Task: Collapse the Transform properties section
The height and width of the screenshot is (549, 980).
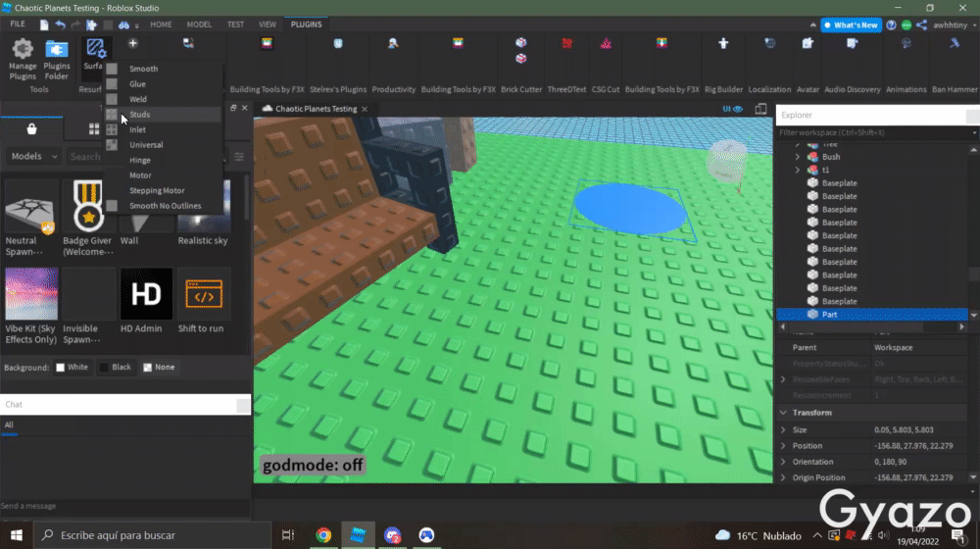Action: click(783, 413)
